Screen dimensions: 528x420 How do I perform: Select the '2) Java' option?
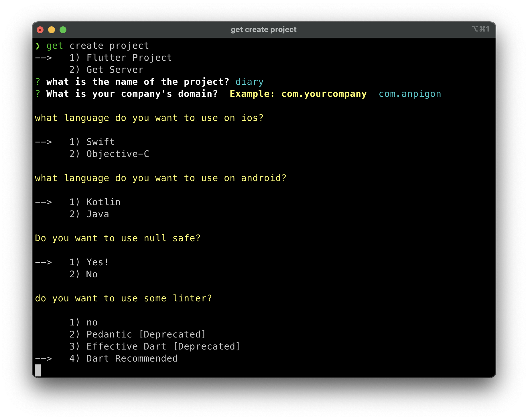tap(89, 214)
